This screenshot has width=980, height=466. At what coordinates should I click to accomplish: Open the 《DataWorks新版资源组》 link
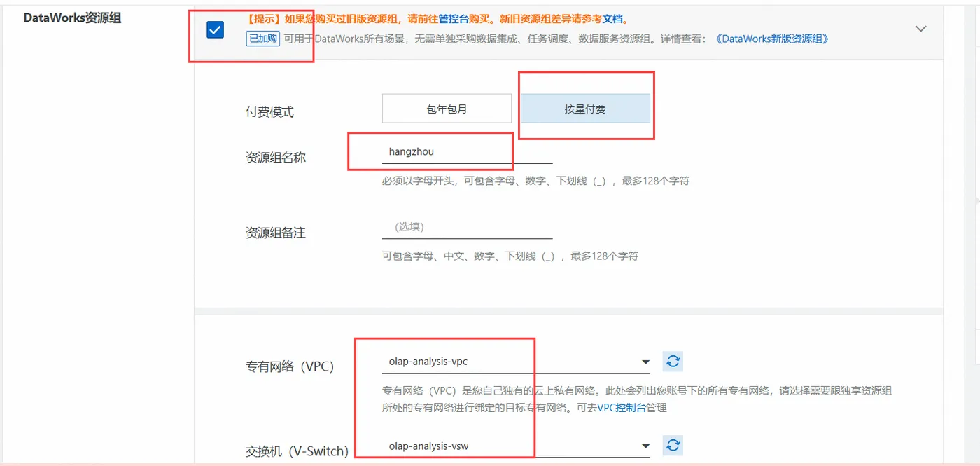(x=772, y=39)
